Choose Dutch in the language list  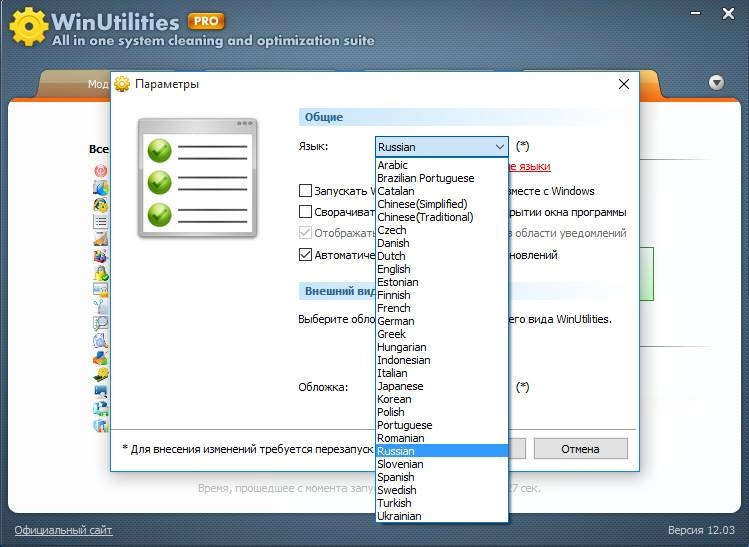[x=441, y=256]
